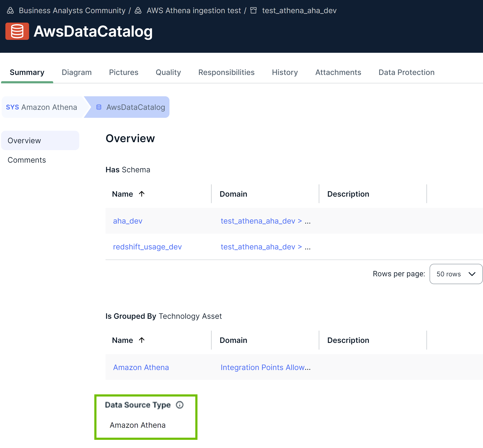Click the test_athena_aha_dev domain icon
Image resolution: width=483 pixels, height=448 pixels.
point(253,10)
